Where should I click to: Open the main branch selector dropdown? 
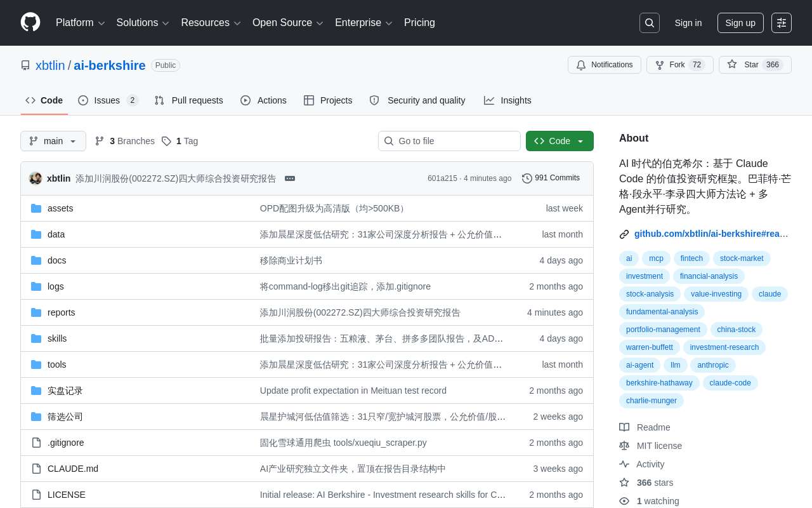(53, 141)
